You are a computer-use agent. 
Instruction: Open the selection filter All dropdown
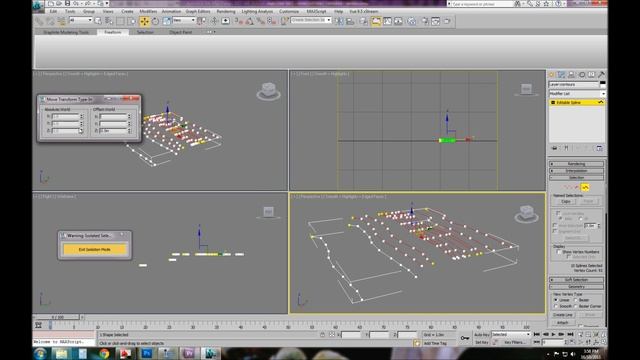coord(80,20)
